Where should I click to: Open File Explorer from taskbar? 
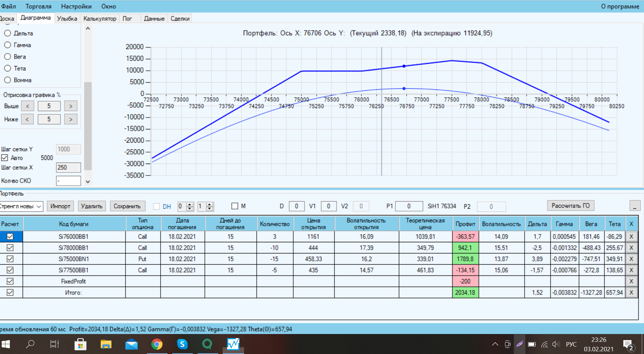coord(106,344)
